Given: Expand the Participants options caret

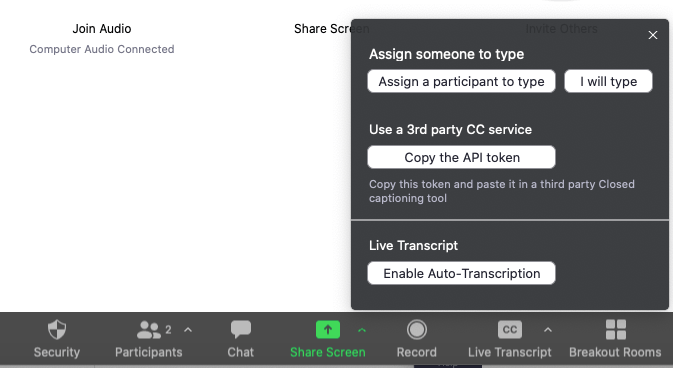Looking at the screenshot, I should click(x=188, y=330).
